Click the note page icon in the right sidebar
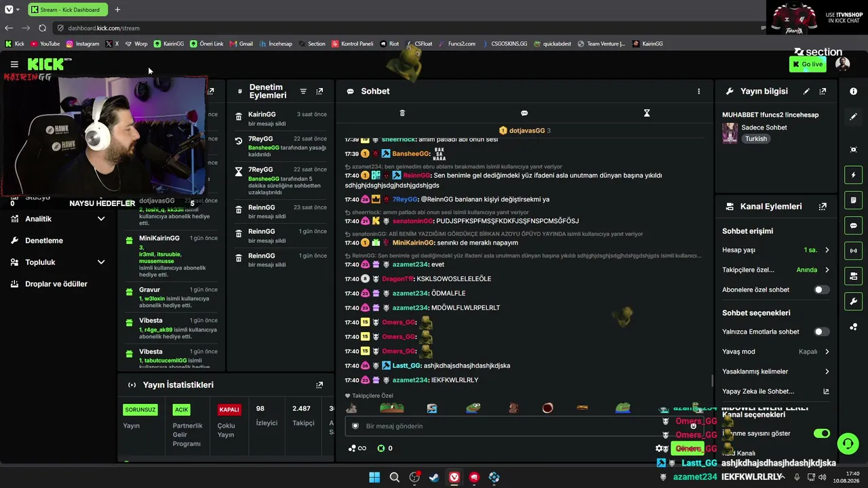This screenshot has height=488, width=868. (x=853, y=200)
